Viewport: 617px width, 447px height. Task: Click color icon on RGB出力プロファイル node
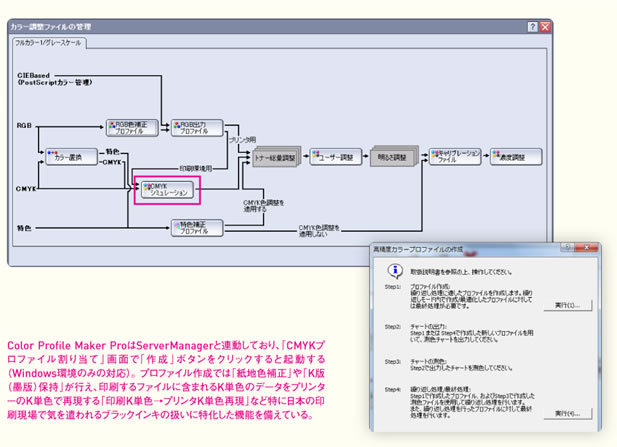point(177,125)
